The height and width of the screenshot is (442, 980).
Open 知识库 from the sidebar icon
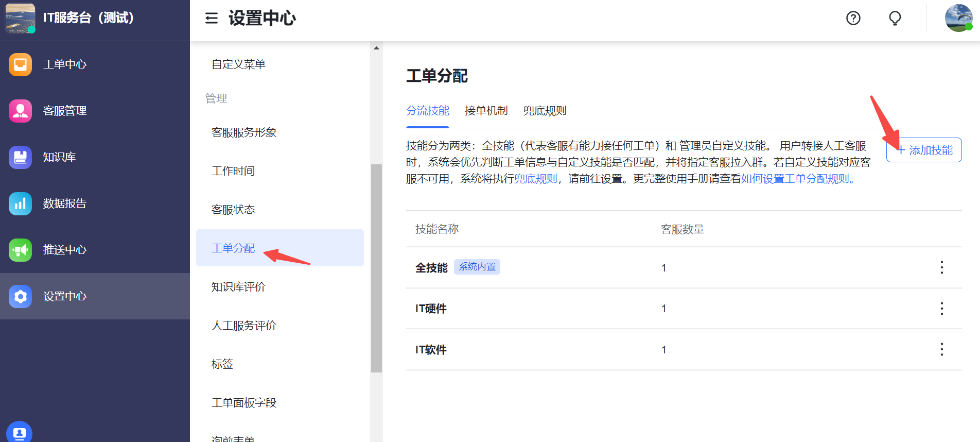(x=20, y=157)
